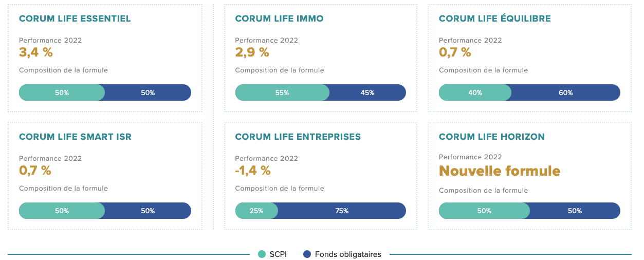
Task: Click the 3,4 % performance figure
Action: pyautogui.click(x=36, y=52)
